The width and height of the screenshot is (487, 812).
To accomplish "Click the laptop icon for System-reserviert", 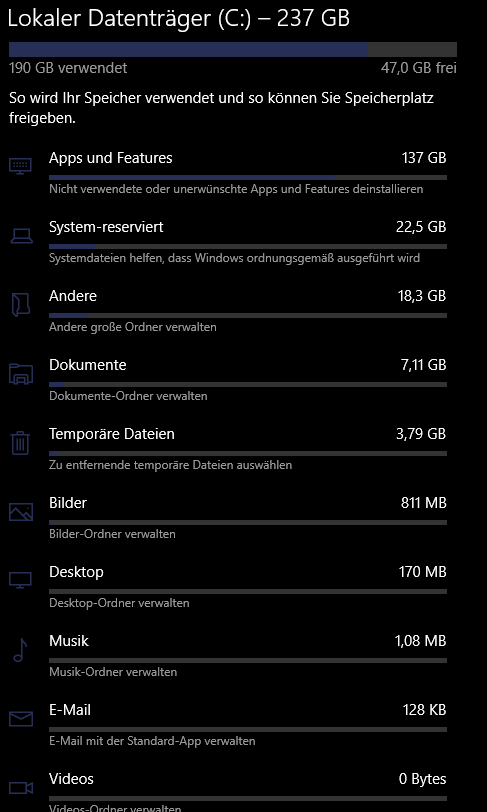I will point(21,236).
